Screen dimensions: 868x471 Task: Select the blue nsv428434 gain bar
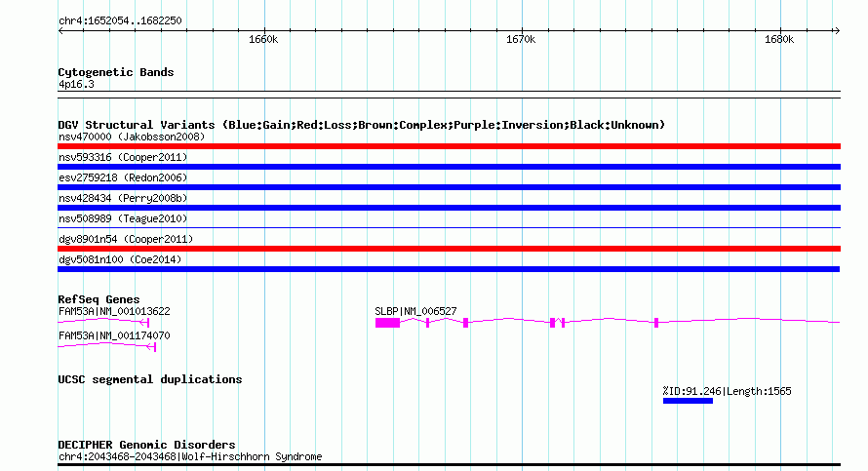[449, 208]
